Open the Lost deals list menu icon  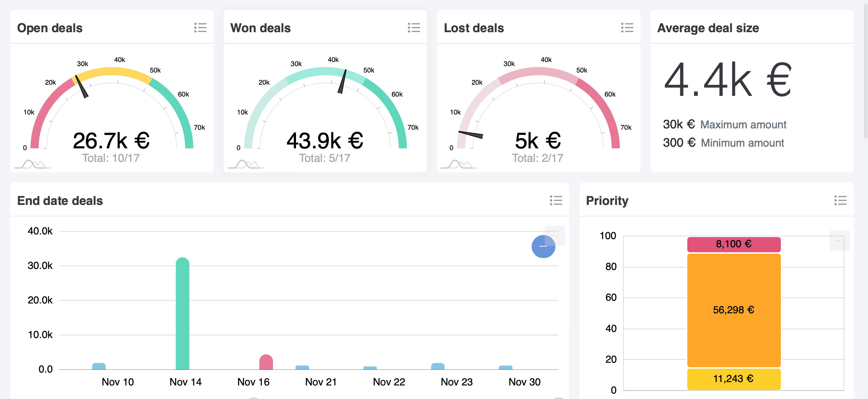pos(627,28)
